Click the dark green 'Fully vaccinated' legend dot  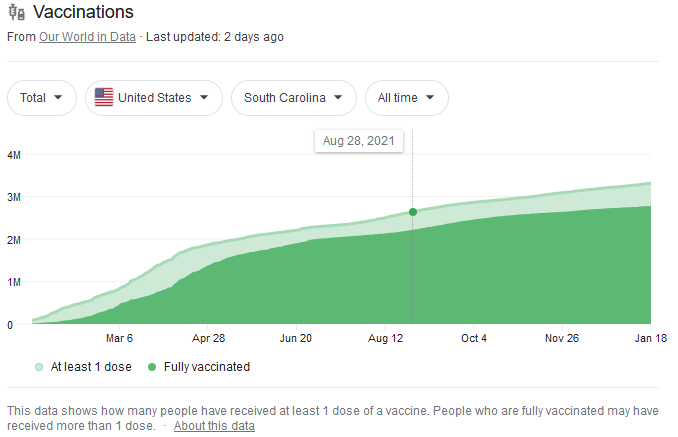coord(152,367)
